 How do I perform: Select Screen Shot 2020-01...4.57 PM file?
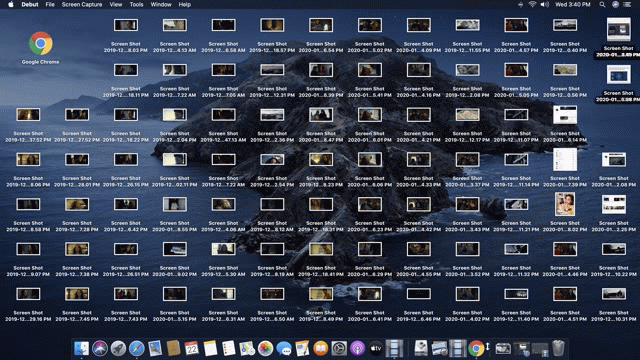point(516,25)
